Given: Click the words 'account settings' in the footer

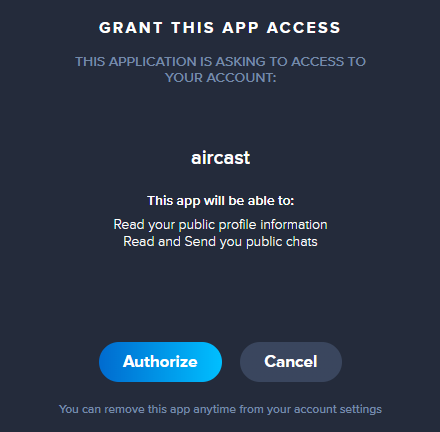Looking at the screenshot, I should click(338, 409).
